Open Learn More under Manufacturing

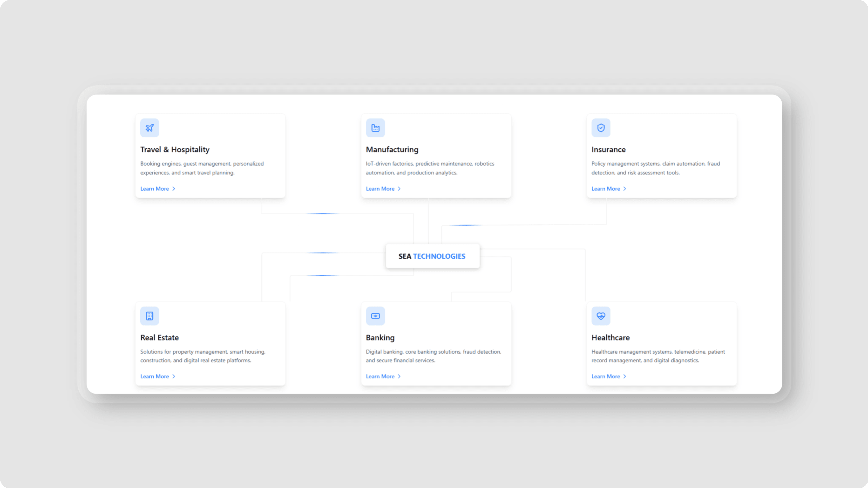point(380,189)
